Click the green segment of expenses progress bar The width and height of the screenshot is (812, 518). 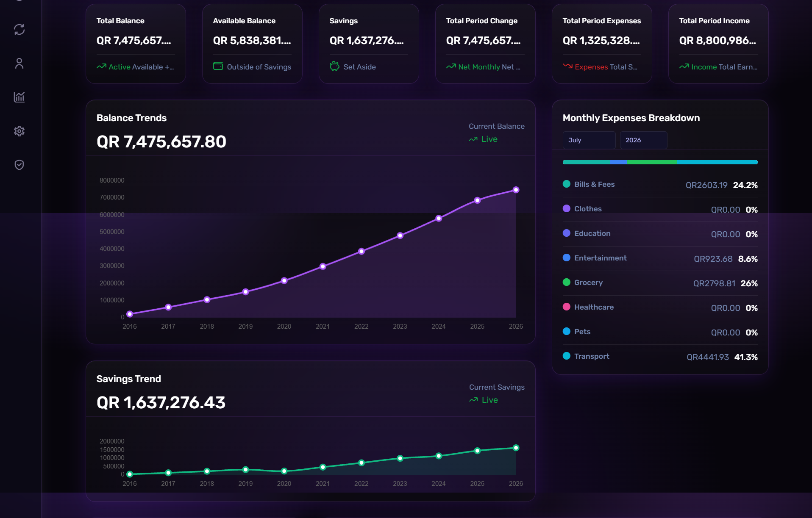(651, 162)
